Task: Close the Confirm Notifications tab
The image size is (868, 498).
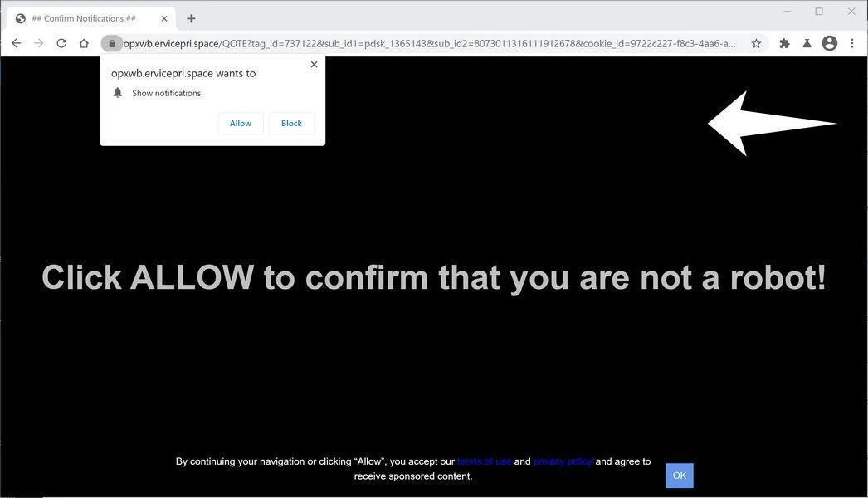Action: 164,19
